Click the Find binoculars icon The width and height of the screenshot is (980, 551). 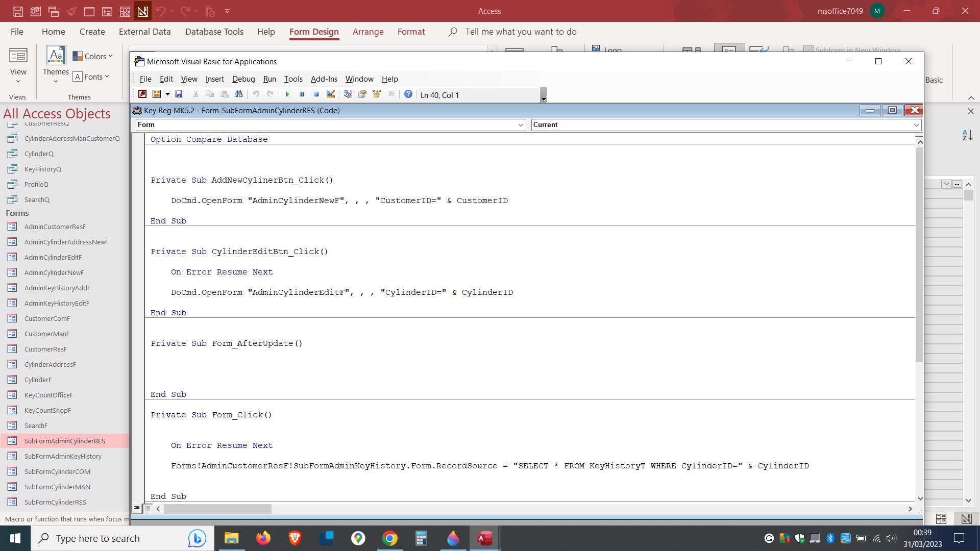(238, 94)
